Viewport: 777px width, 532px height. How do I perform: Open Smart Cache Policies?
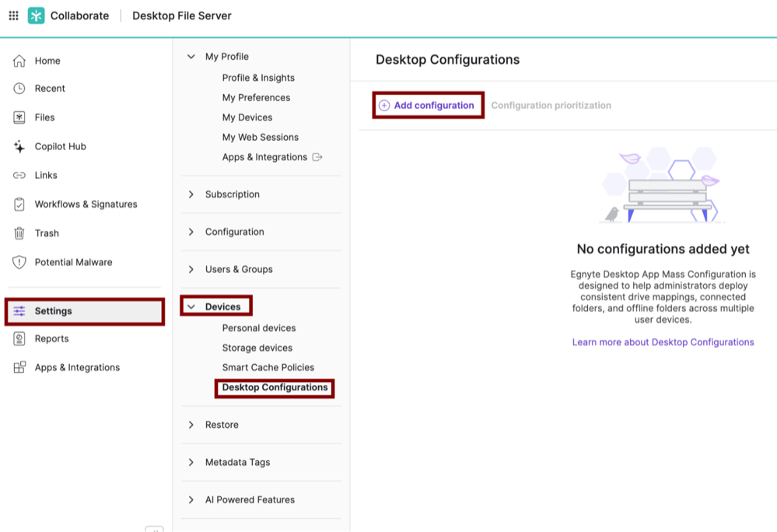[x=268, y=368]
